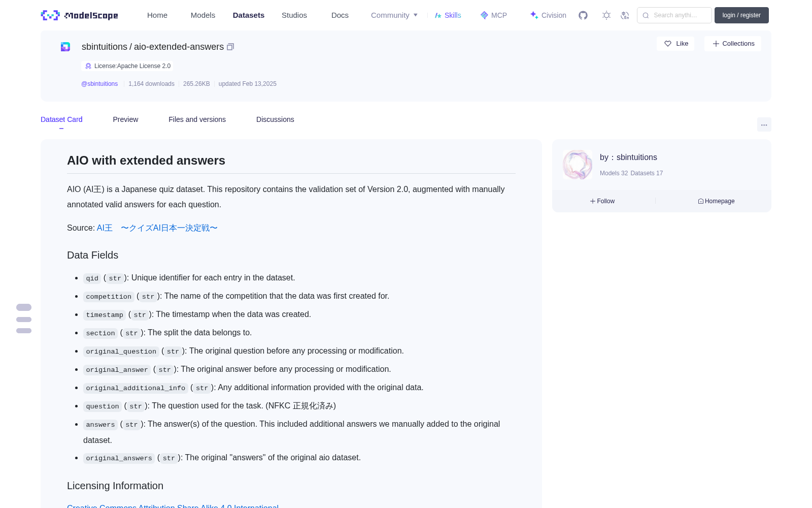
Task: Click 'by：sbintuitions' organization name
Action: coord(628,157)
